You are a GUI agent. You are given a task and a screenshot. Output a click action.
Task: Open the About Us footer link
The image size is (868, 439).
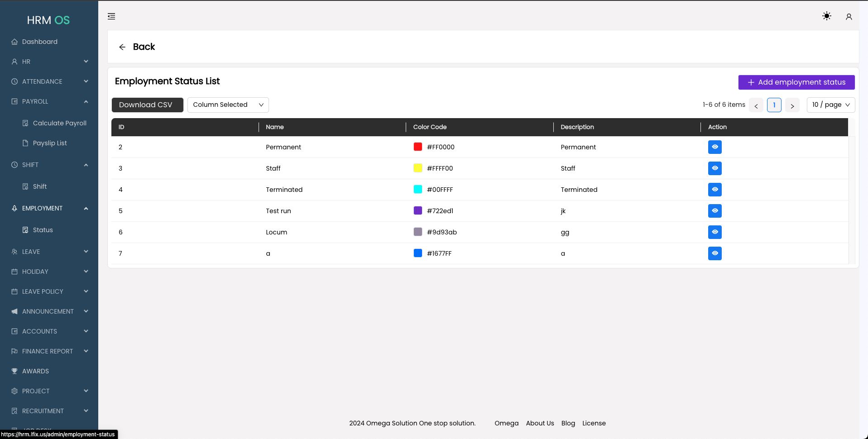point(540,424)
